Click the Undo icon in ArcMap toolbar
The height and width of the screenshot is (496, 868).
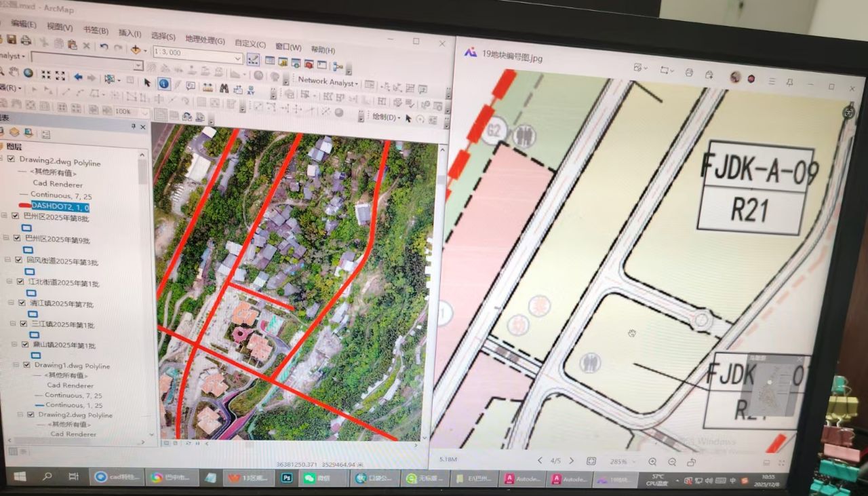(x=104, y=47)
